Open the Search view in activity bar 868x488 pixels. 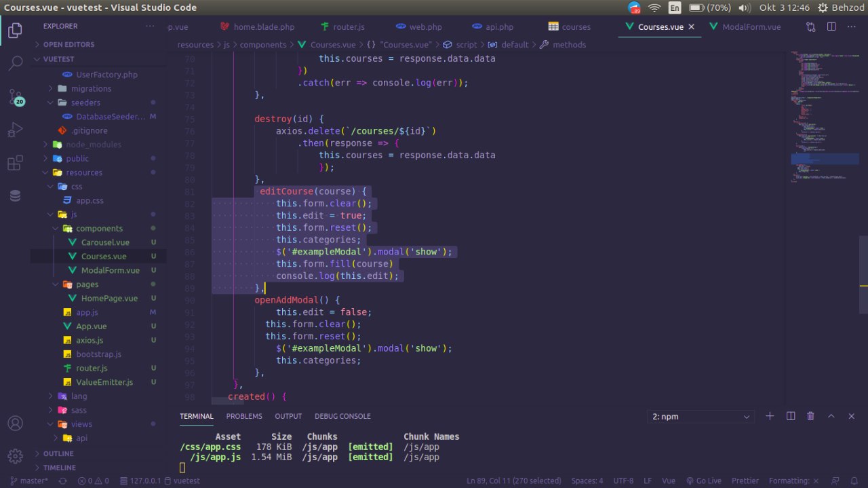(15, 64)
